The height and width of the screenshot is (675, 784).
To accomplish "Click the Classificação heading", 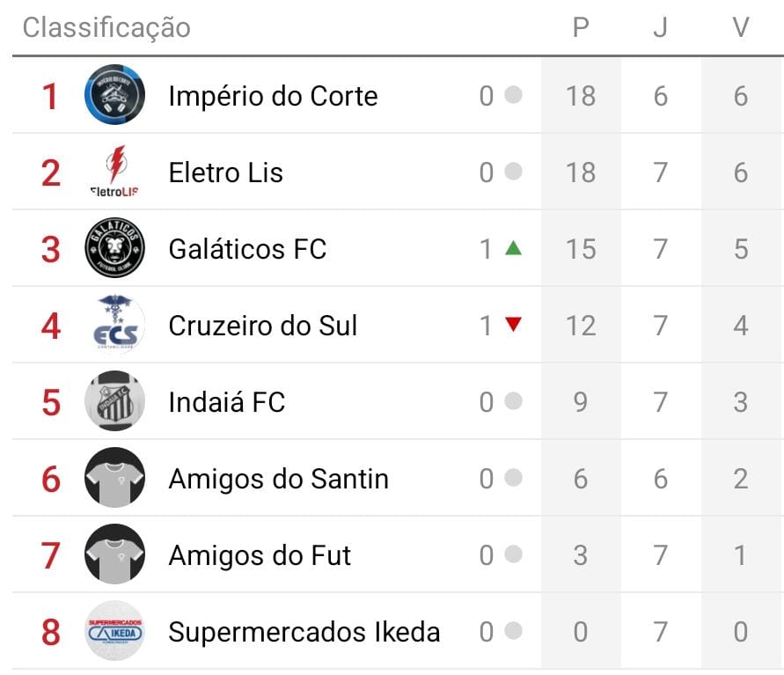I will tap(106, 27).
